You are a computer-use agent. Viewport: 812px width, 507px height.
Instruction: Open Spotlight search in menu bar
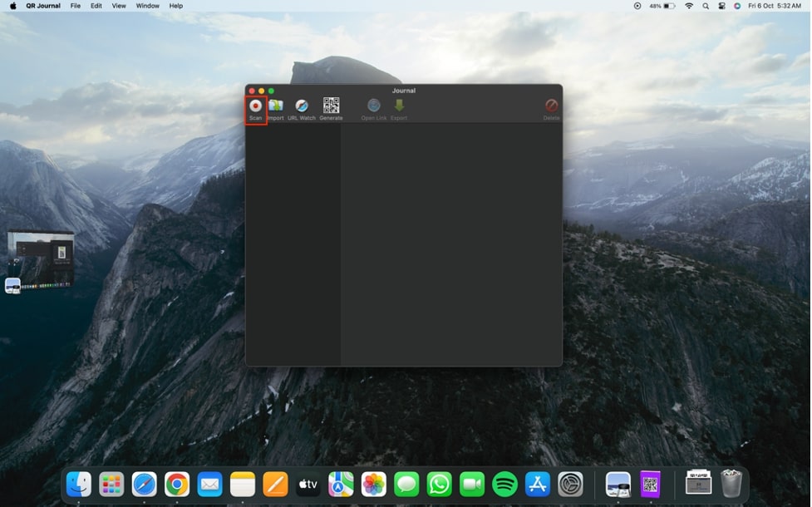point(706,6)
